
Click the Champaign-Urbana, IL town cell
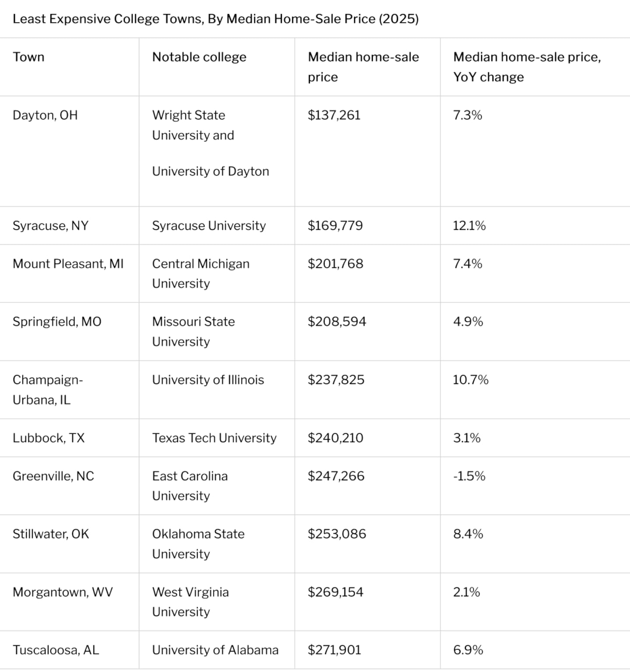[48, 390]
